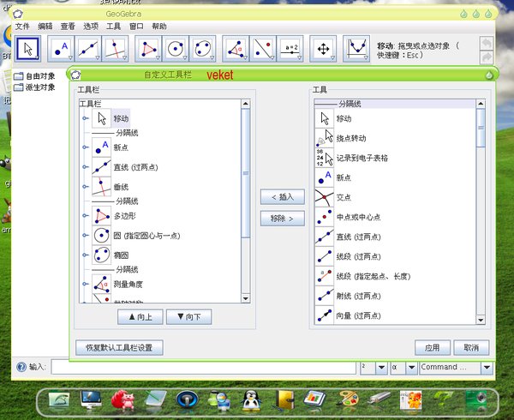Select 自由对象 folder in algebra view
514x420 pixels.
coord(34,76)
